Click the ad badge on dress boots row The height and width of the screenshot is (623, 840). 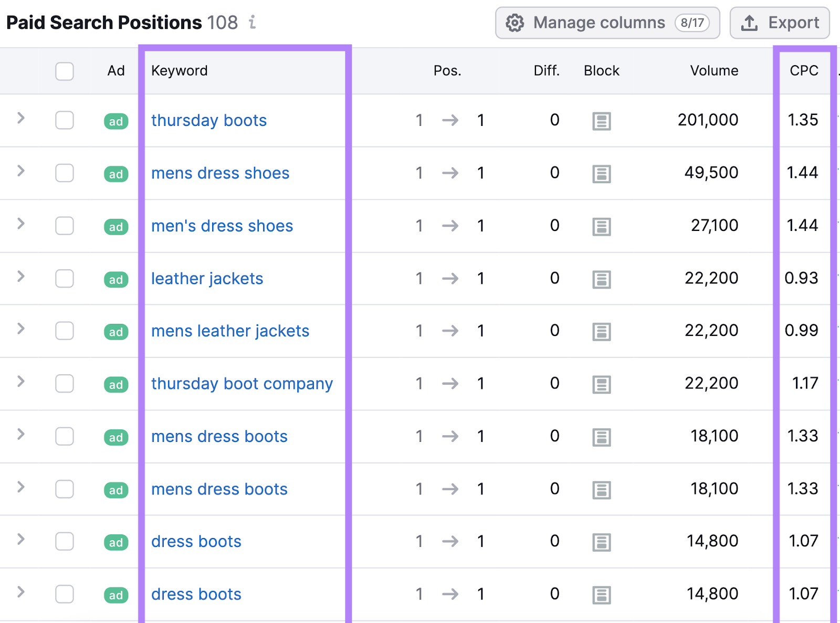tap(115, 542)
